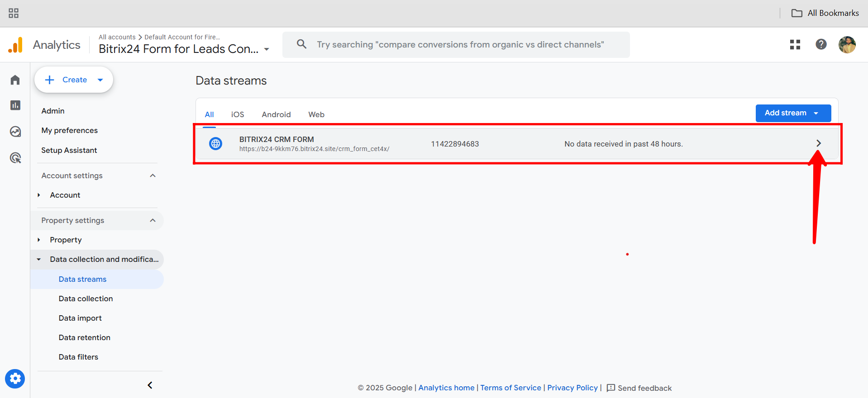The width and height of the screenshot is (868, 398).
Task: Open the Privacy Policy link
Action: tap(572, 388)
